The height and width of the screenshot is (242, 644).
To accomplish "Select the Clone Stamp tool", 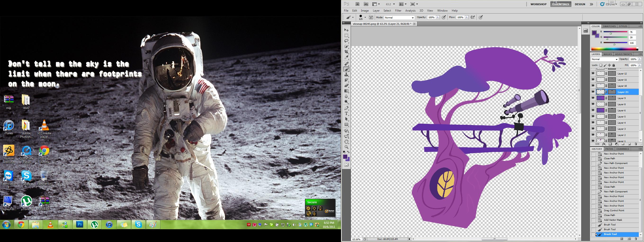I will coord(346,75).
